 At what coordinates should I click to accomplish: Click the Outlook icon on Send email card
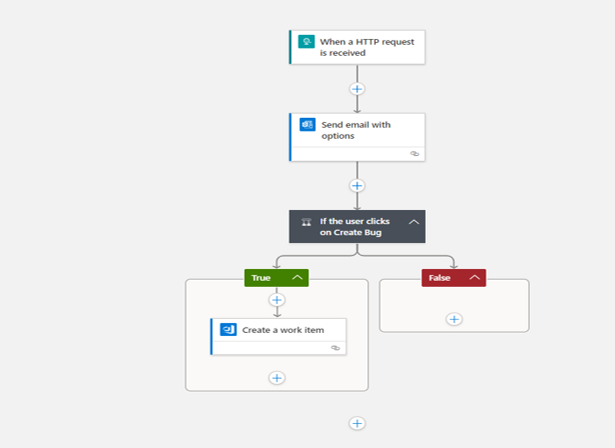pyautogui.click(x=308, y=125)
